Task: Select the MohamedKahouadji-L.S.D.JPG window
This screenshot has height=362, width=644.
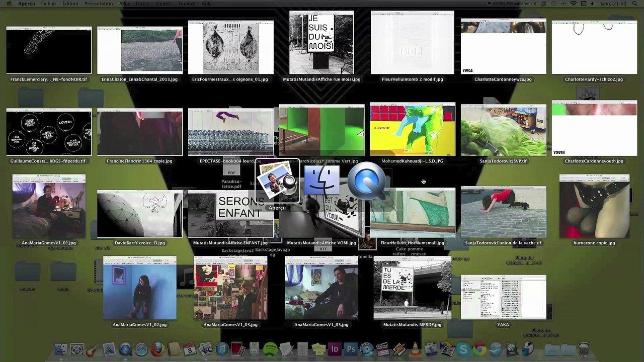Action: pyautogui.click(x=413, y=130)
